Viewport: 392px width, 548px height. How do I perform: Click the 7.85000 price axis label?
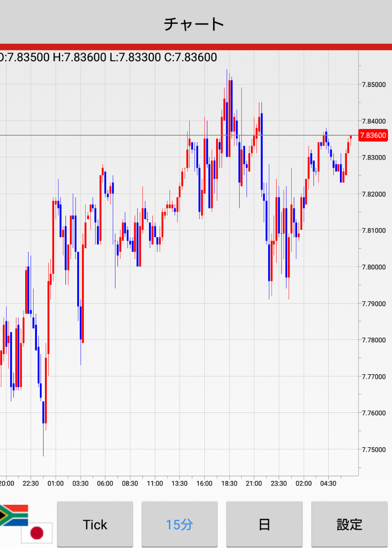374,85
